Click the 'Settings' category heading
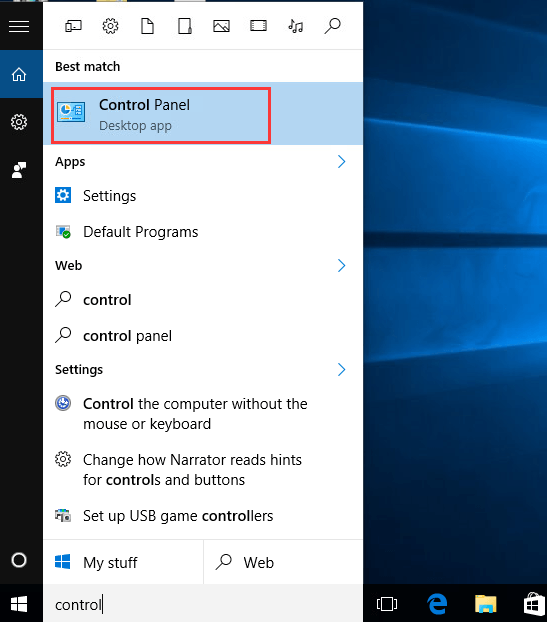The width and height of the screenshot is (547, 622). [x=79, y=370]
